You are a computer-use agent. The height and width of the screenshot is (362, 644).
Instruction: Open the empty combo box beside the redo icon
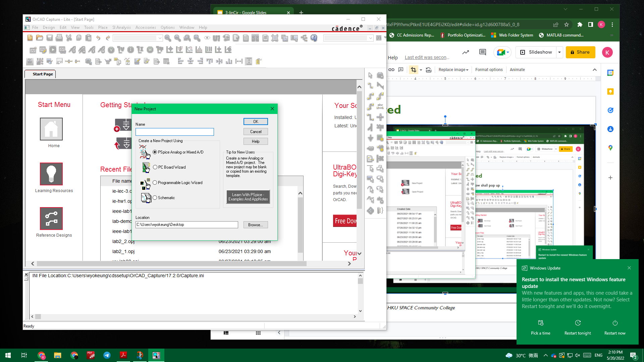coord(138,38)
